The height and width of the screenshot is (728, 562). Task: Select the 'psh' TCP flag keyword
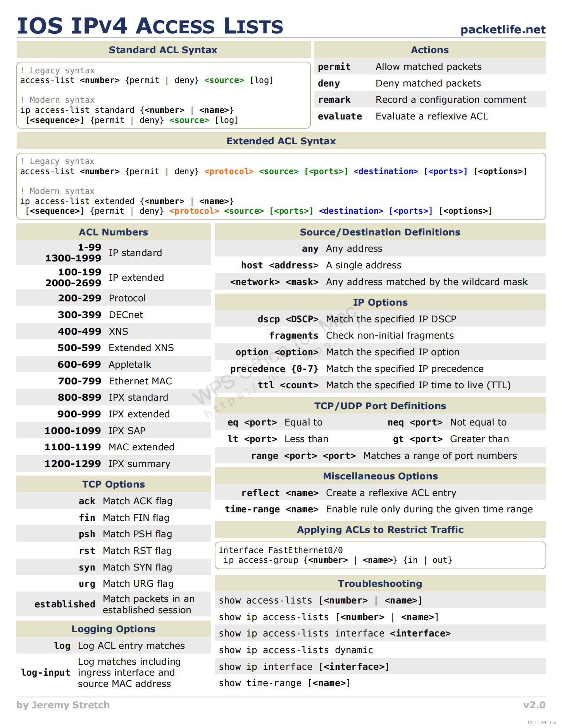tap(87, 534)
